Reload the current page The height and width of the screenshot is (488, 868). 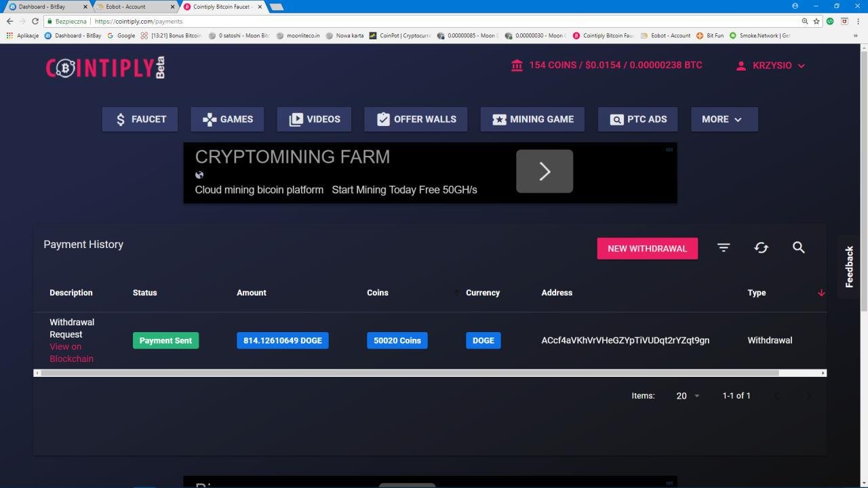coord(35,21)
